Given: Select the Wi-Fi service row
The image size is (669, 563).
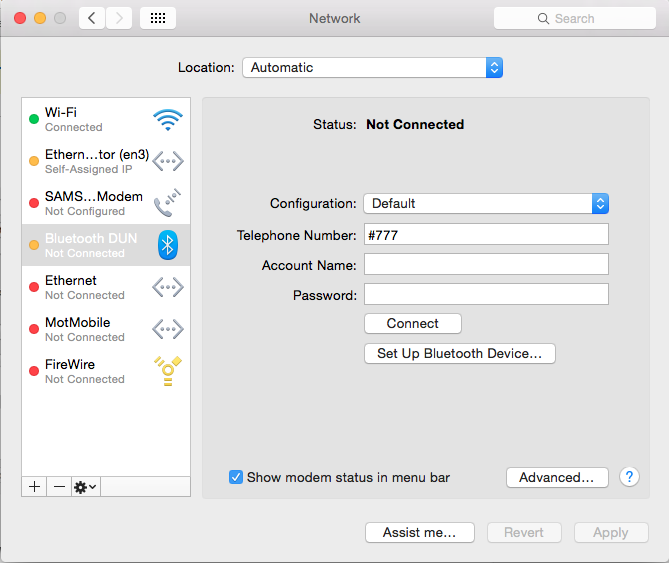Looking at the screenshot, I should coord(106,119).
